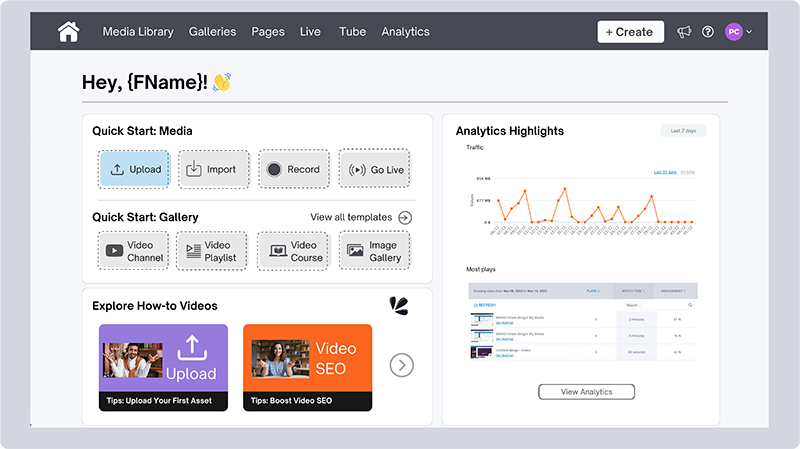Open the Last 7 days range selector
The image size is (800, 449).
(x=683, y=131)
